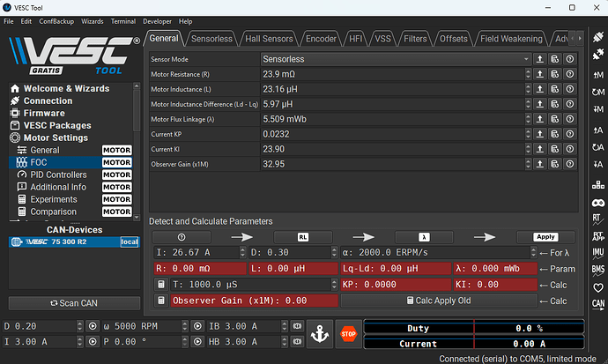
Task: Click the icon button beside IB 3.00 A
Action: 298,326
